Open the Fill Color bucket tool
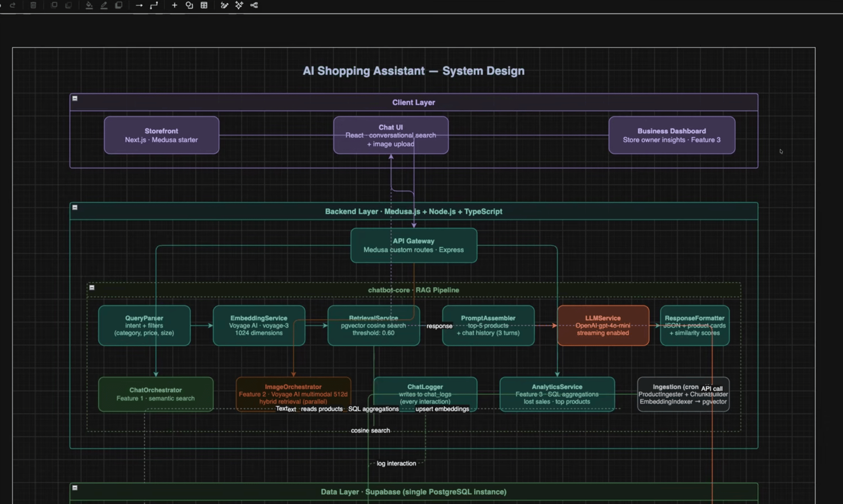 [x=89, y=5]
